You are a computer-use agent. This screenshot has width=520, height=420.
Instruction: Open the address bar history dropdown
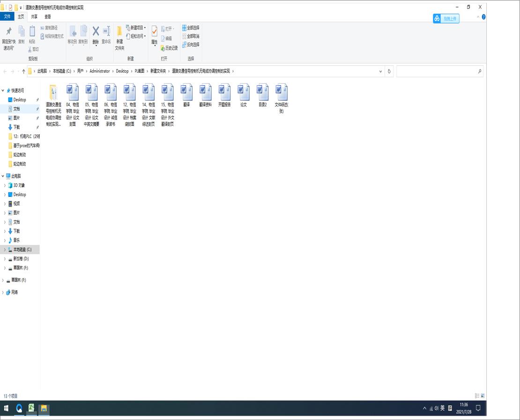[381, 71]
